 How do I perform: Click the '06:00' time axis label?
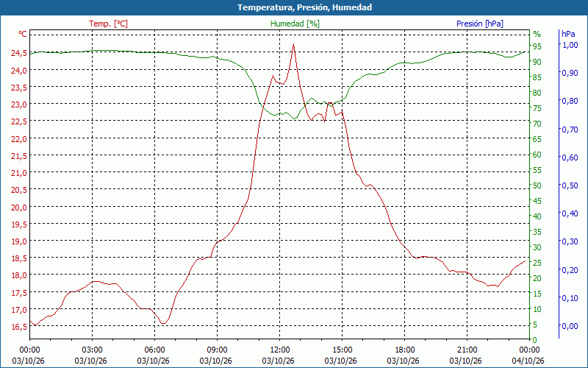click(154, 350)
